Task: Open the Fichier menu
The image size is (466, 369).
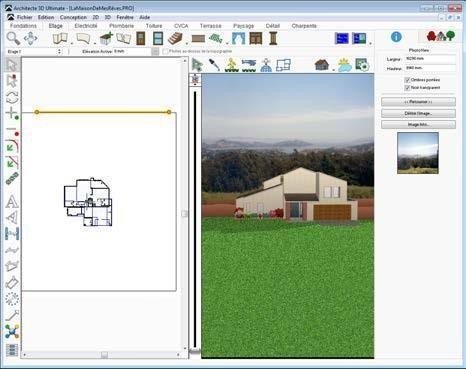Action: 25,17
